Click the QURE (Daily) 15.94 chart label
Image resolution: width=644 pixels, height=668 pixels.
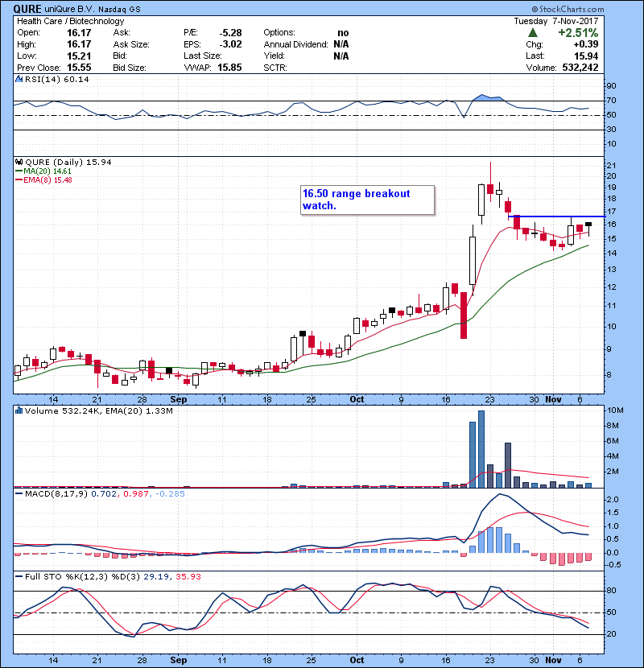pyautogui.click(x=68, y=163)
